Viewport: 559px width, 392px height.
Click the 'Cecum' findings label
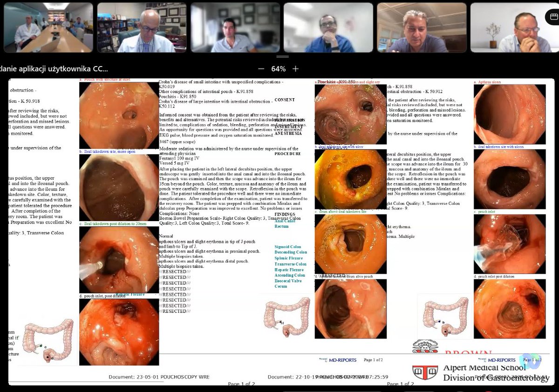[281, 286]
